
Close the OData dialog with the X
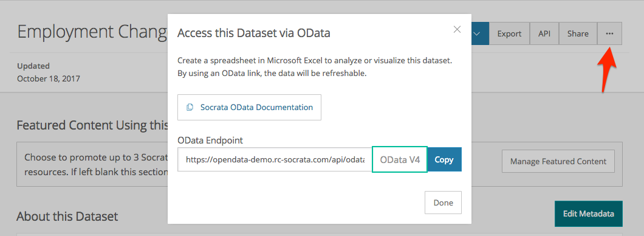tap(457, 30)
